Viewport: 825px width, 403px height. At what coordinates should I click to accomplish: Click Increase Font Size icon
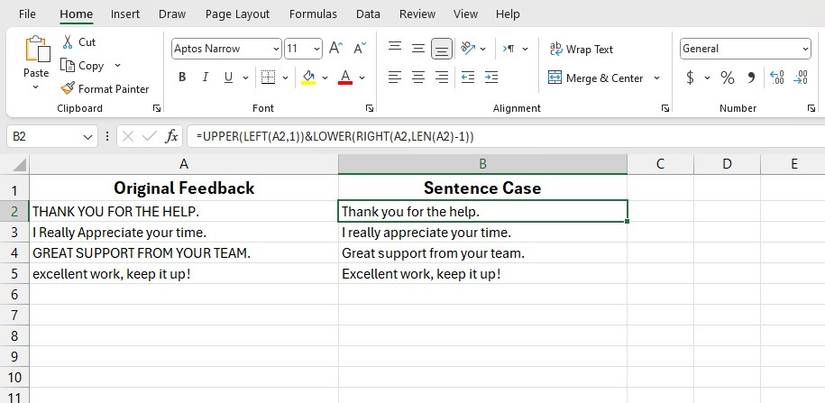[x=335, y=48]
